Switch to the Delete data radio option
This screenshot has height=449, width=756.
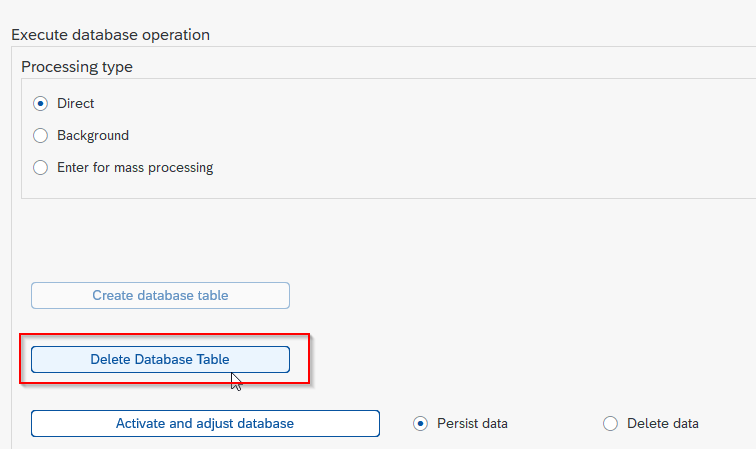610,423
